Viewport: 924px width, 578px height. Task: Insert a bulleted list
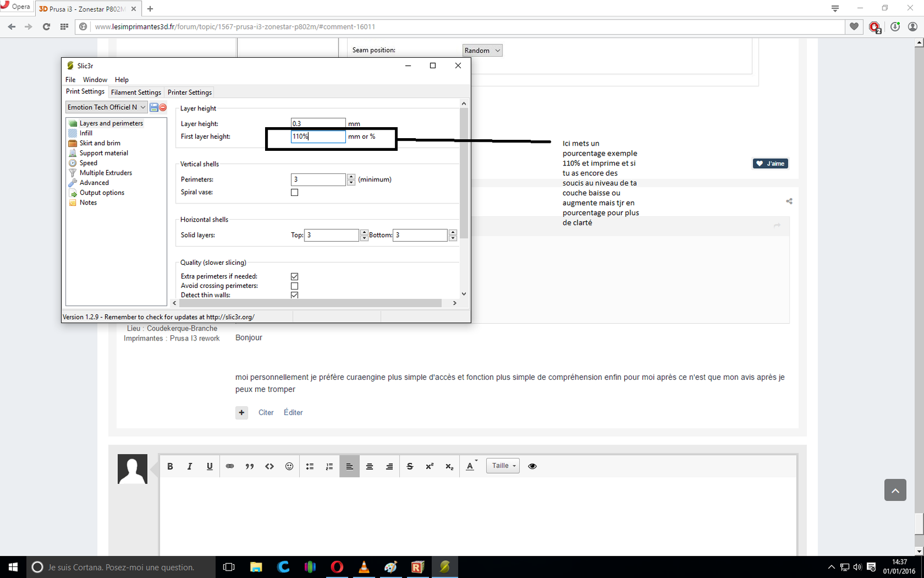click(x=310, y=466)
